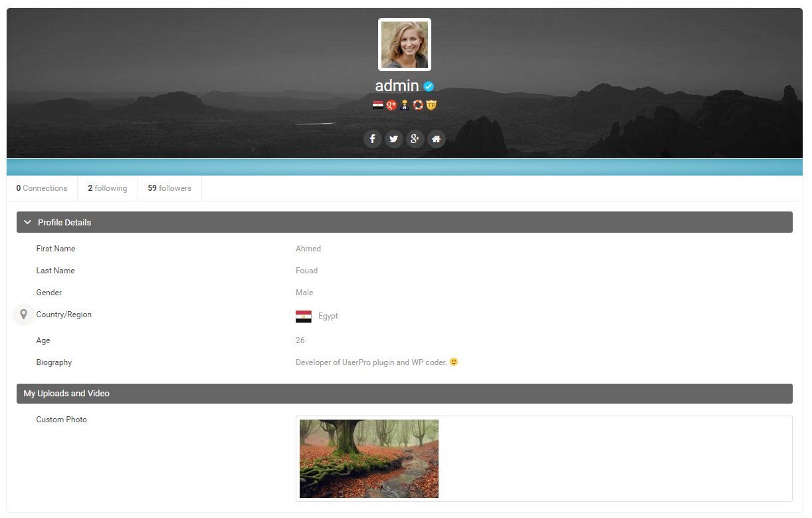Image resolution: width=812 pixels, height=518 pixels.
Task: Click the Gender label
Action: [49, 293]
